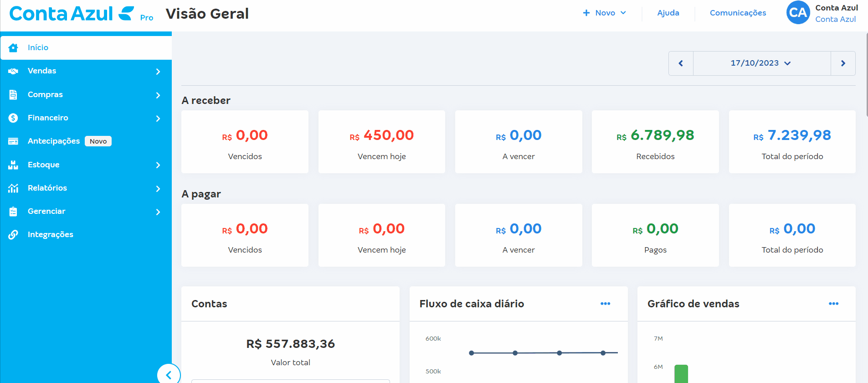868x383 pixels.
Task: Open A pagar A vencer card
Action: click(519, 235)
